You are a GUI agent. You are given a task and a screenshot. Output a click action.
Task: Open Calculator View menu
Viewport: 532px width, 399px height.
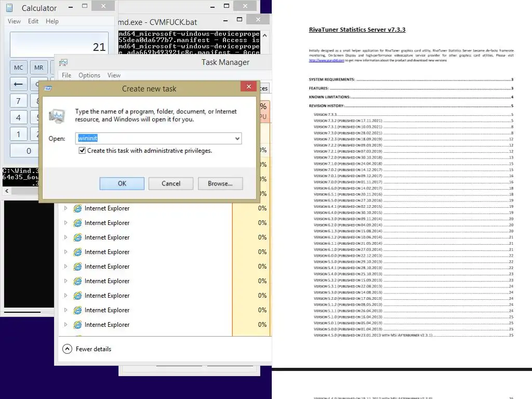click(14, 21)
